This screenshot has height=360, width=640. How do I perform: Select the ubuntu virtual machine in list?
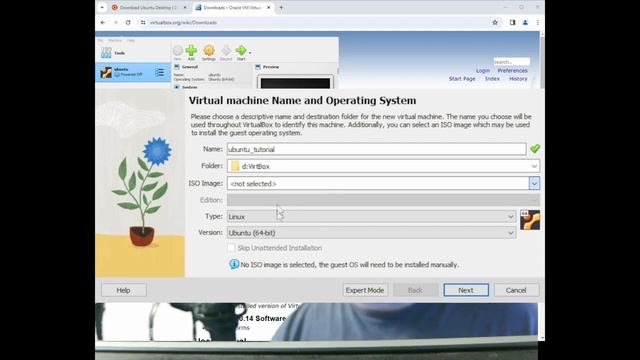point(133,72)
